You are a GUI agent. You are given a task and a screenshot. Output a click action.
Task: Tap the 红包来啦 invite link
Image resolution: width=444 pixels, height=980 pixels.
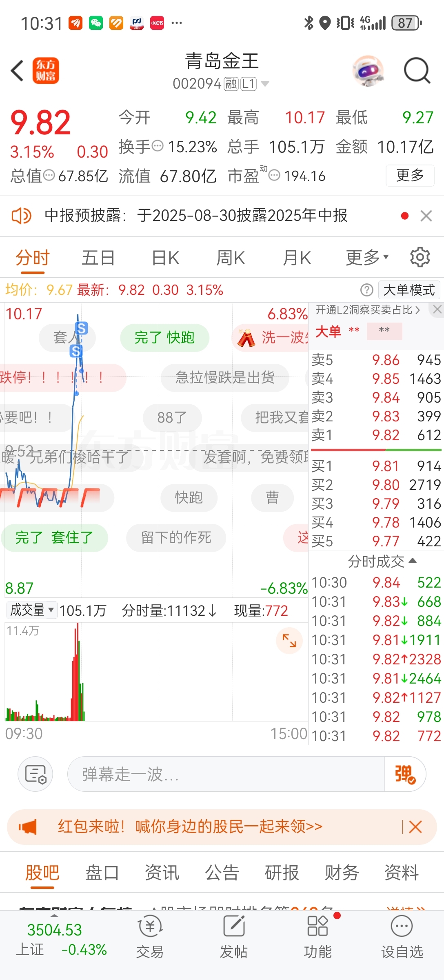click(190, 827)
